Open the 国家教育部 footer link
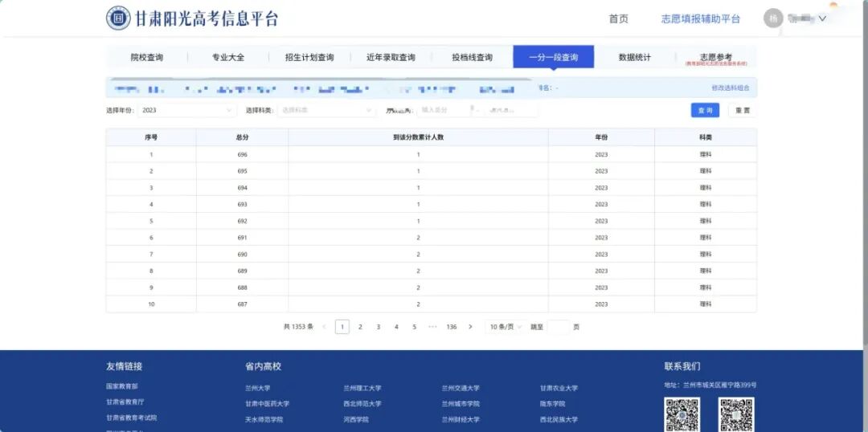The image size is (868, 432). coord(122,386)
